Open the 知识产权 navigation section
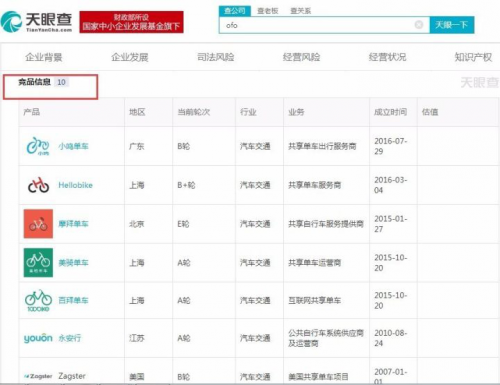Image resolution: width=500 pixels, height=385 pixels. point(473,57)
